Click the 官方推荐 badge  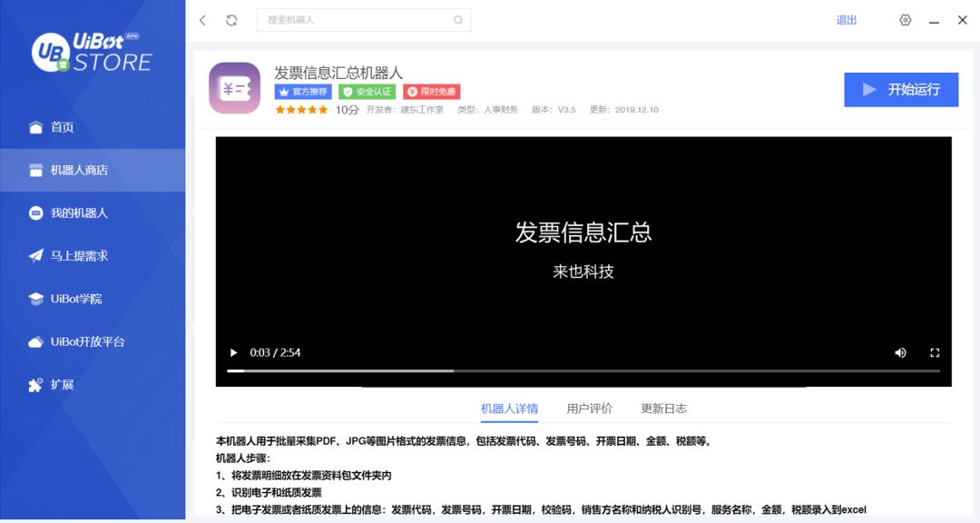tap(303, 92)
